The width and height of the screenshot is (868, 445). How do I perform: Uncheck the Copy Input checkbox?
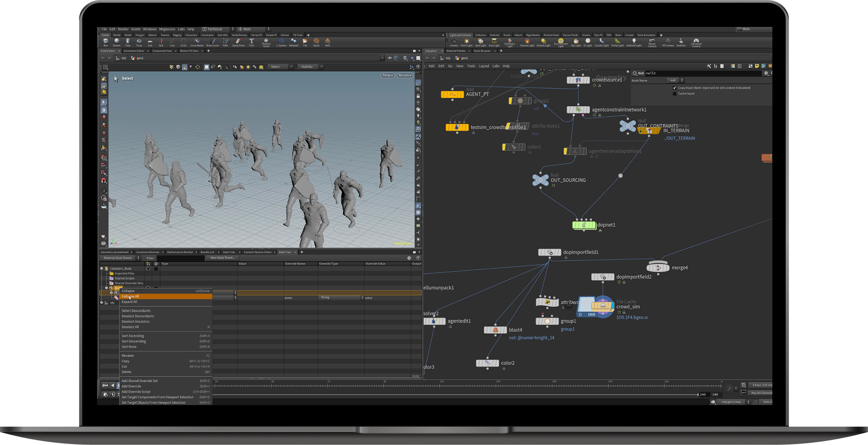coord(674,88)
